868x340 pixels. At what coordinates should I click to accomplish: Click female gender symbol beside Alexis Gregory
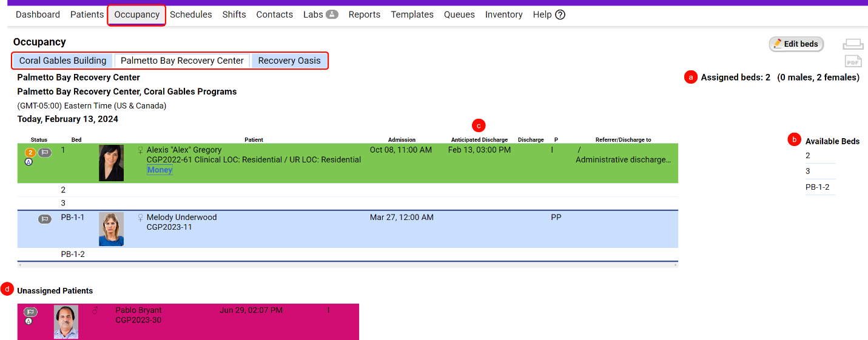(141, 150)
